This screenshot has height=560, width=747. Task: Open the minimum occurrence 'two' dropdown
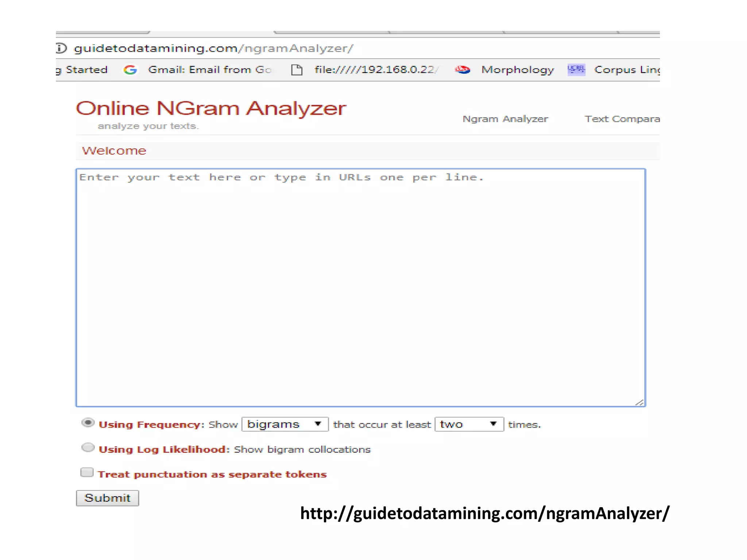469,424
